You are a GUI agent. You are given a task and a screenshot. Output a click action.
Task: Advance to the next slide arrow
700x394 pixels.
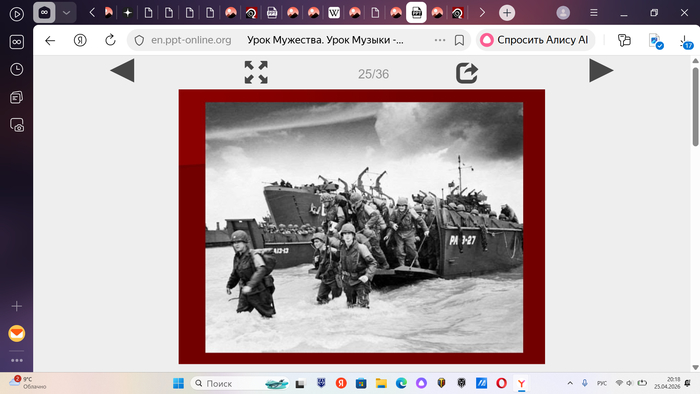pos(601,71)
